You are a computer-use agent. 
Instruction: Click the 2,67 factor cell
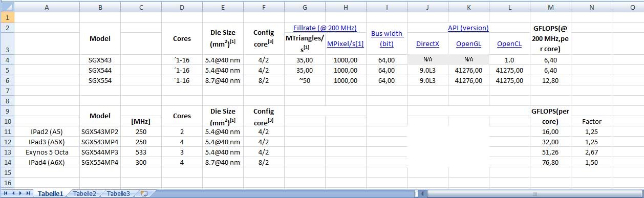click(591, 152)
